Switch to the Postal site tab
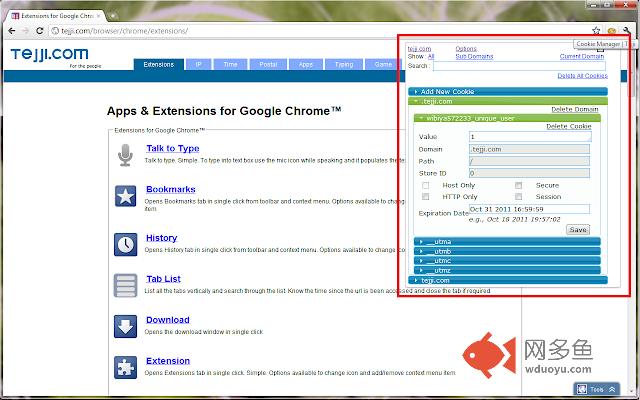 268,64
